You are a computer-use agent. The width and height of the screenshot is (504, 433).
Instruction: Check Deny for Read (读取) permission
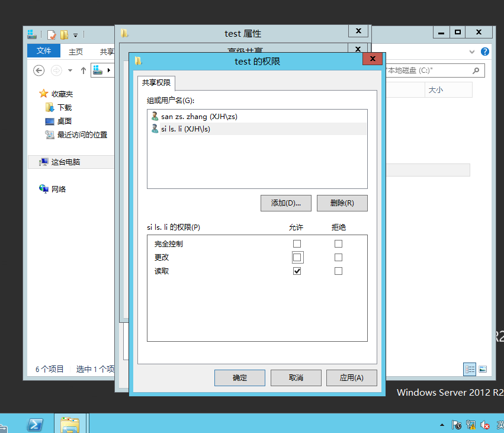[338, 271]
